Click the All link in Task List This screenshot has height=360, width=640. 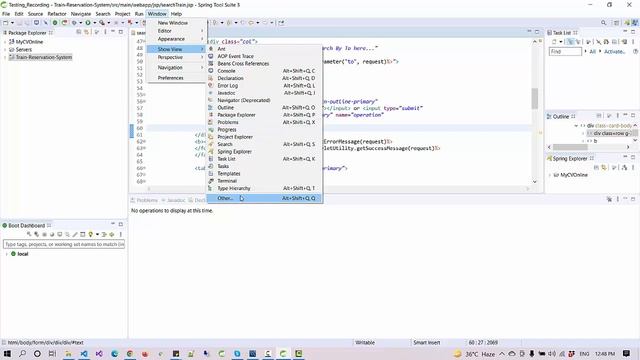pos(593,52)
